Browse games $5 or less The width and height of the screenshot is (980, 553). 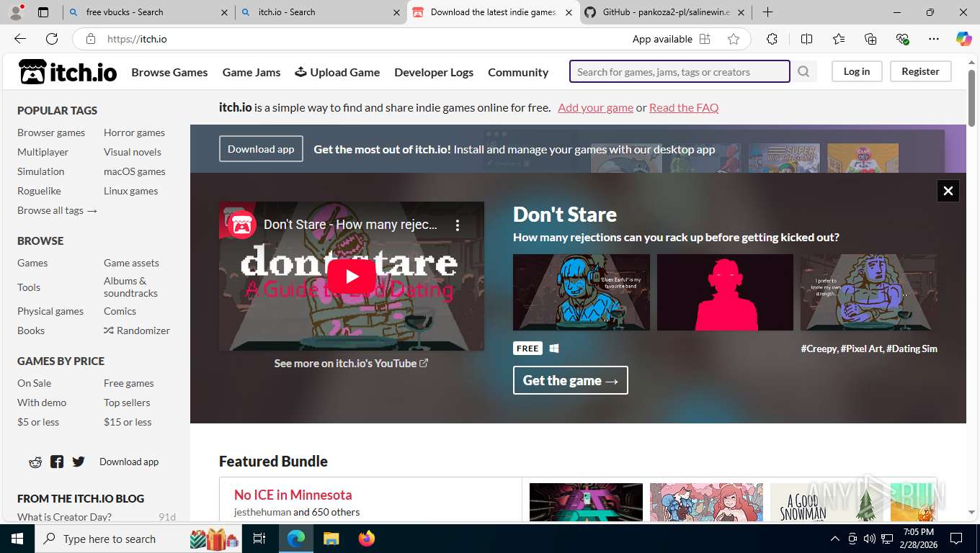[38, 422]
